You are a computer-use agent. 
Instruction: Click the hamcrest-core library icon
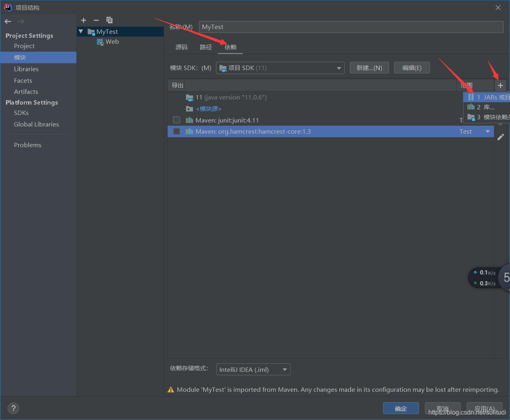190,132
